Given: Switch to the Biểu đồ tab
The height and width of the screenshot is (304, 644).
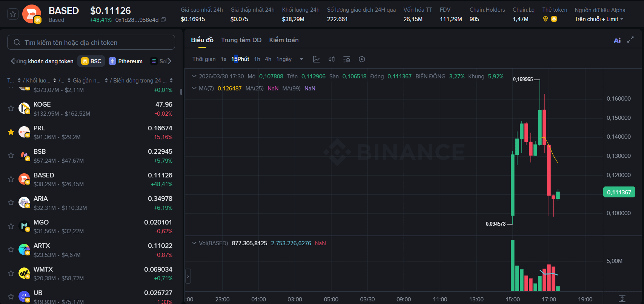Looking at the screenshot, I should [x=202, y=40].
